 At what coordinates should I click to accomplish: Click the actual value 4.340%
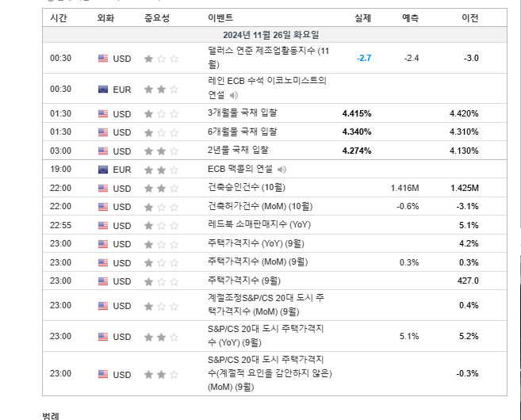[x=357, y=132]
